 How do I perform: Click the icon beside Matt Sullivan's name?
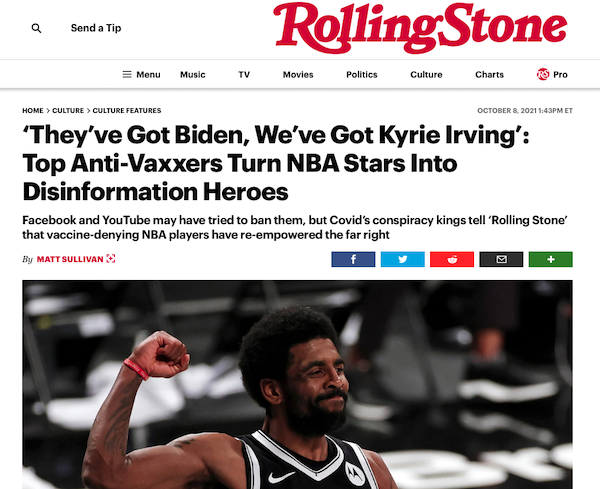(111, 259)
